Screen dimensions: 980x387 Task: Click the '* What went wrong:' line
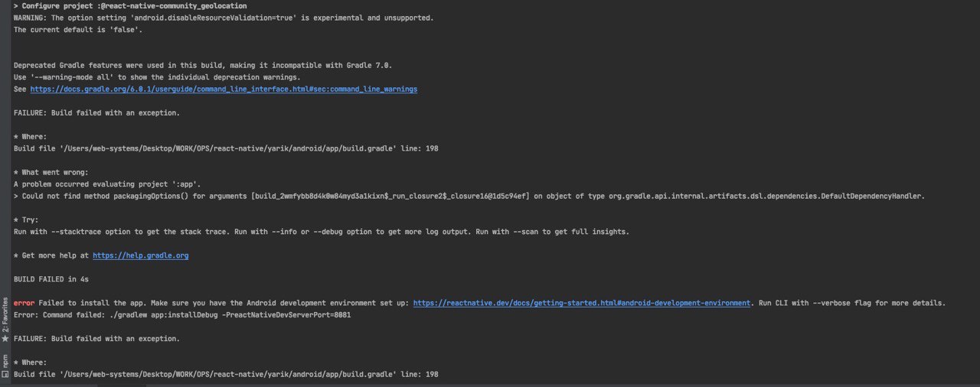coord(51,172)
